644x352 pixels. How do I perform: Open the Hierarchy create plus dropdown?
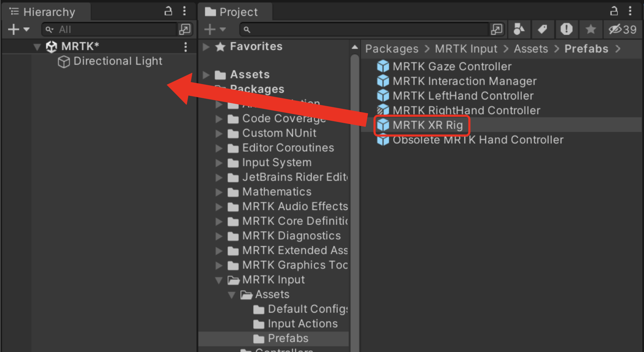coord(19,29)
